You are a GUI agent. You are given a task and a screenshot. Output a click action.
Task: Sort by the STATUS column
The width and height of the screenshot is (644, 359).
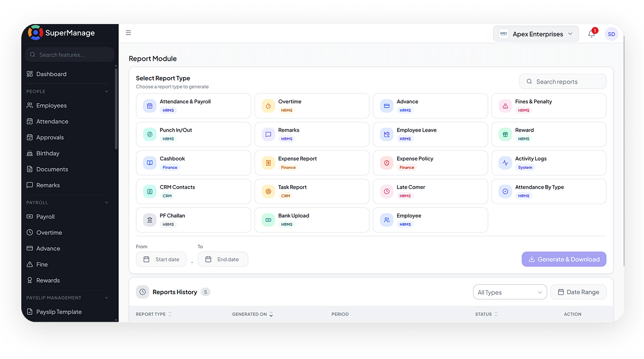[486, 314]
